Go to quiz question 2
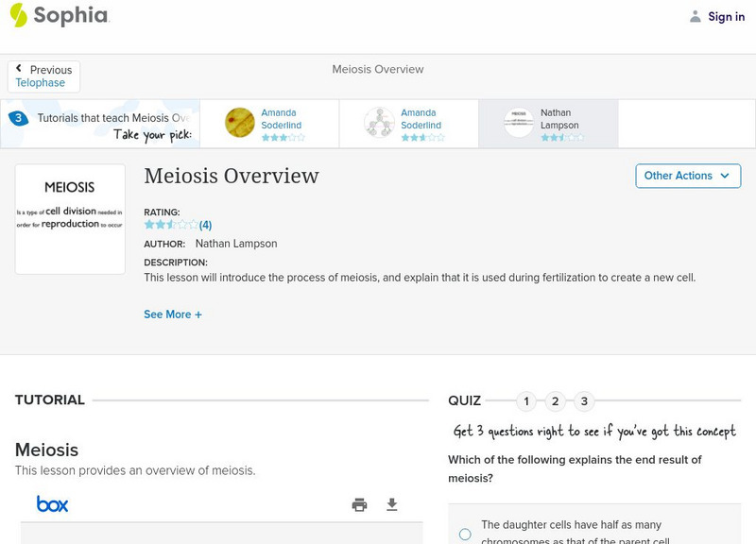The height and width of the screenshot is (544, 756). (x=556, y=401)
